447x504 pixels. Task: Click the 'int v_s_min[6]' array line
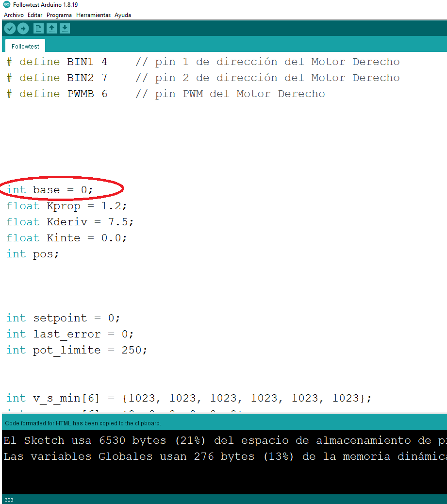tap(189, 398)
